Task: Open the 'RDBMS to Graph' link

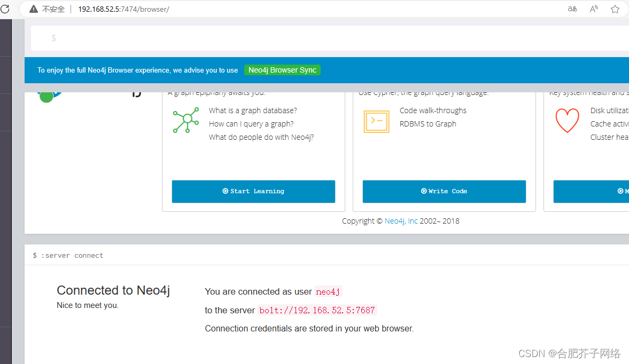Action: point(428,123)
